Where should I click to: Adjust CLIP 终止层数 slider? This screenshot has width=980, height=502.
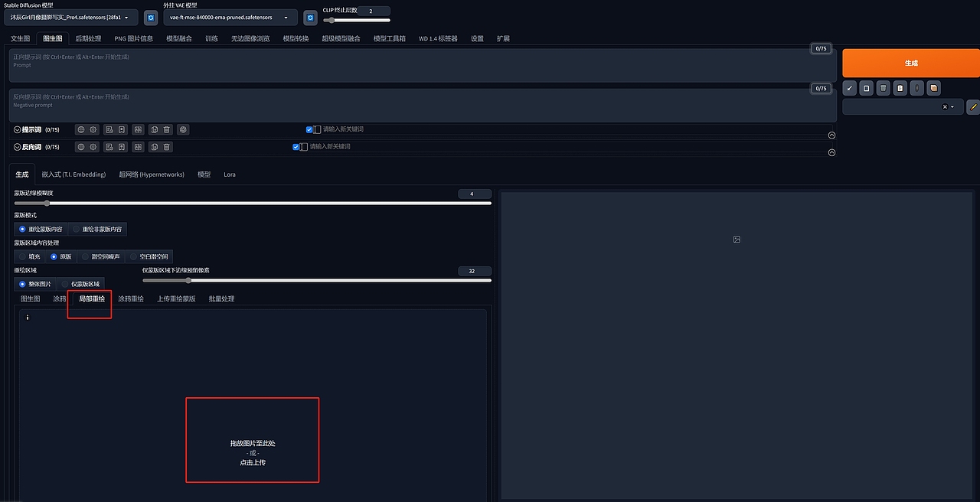pyautogui.click(x=356, y=20)
